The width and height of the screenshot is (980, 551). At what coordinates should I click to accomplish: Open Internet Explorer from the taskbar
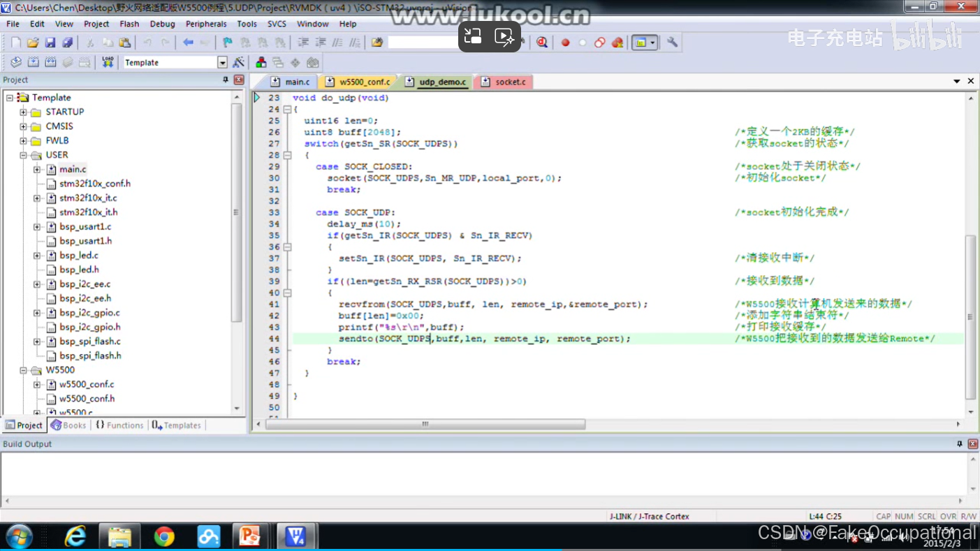(75, 536)
